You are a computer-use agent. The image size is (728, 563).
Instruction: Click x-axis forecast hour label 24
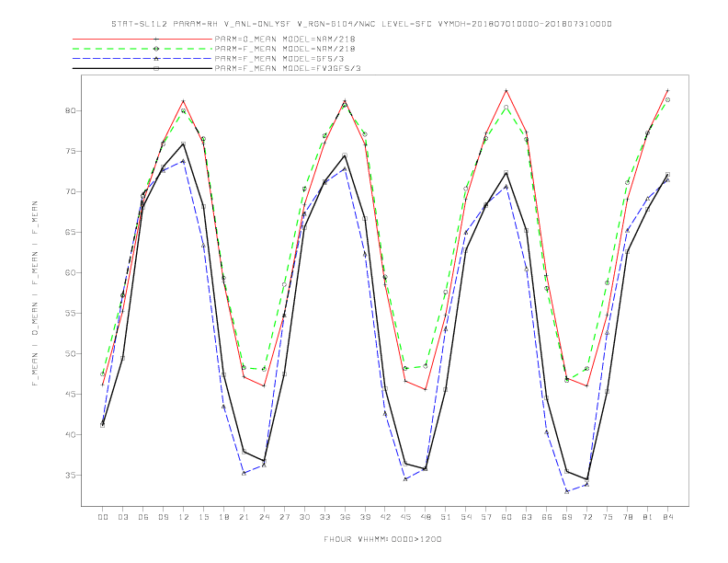[264, 517]
